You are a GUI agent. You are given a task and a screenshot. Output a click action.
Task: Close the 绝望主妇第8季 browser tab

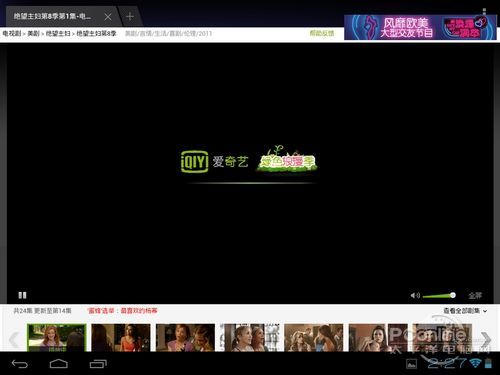(x=108, y=17)
